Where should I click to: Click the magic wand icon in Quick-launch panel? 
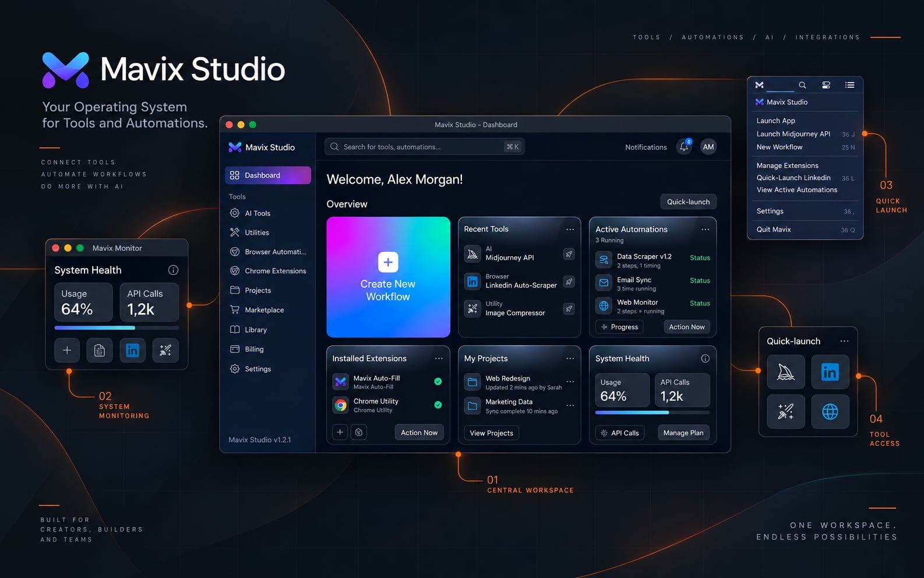point(786,411)
